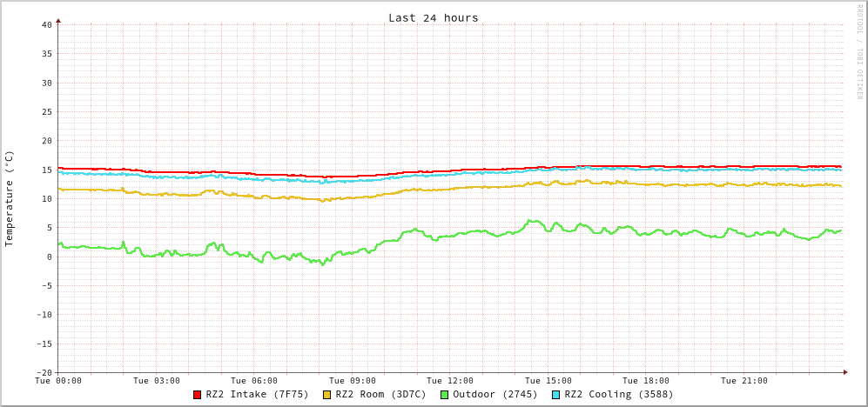The image size is (868, 407).
Task: Click the Tue 12:00 time axis label
Action: click(x=450, y=381)
